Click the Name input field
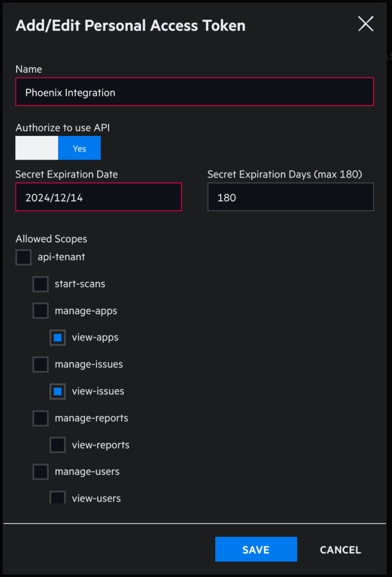This screenshot has width=392, height=577. tap(194, 92)
